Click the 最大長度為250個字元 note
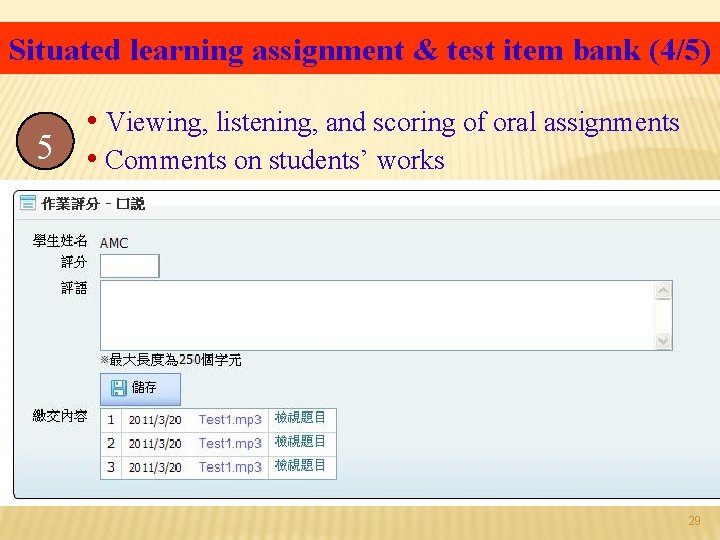This screenshot has width=720, height=540. (x=171, y=360)
